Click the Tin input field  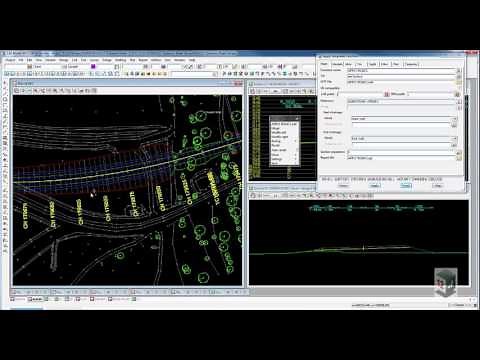click(x=402, y=76)
